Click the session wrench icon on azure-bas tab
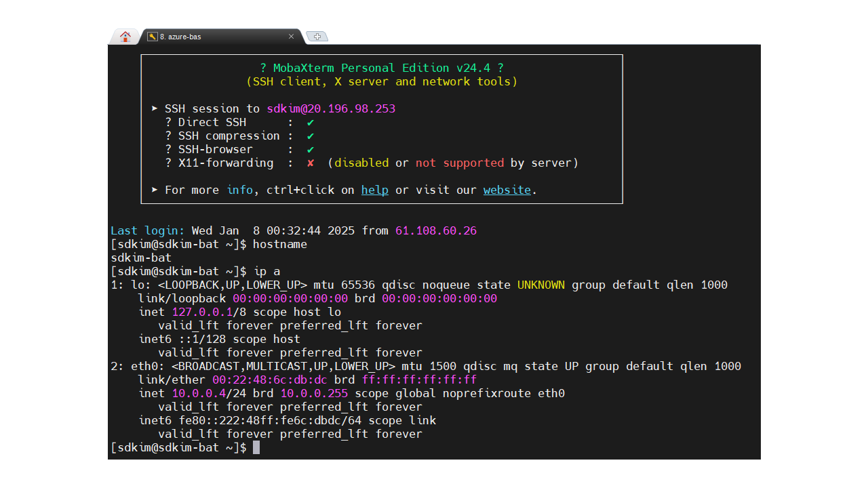The height and width of the screenshot is (488, 868). point(153,37)
